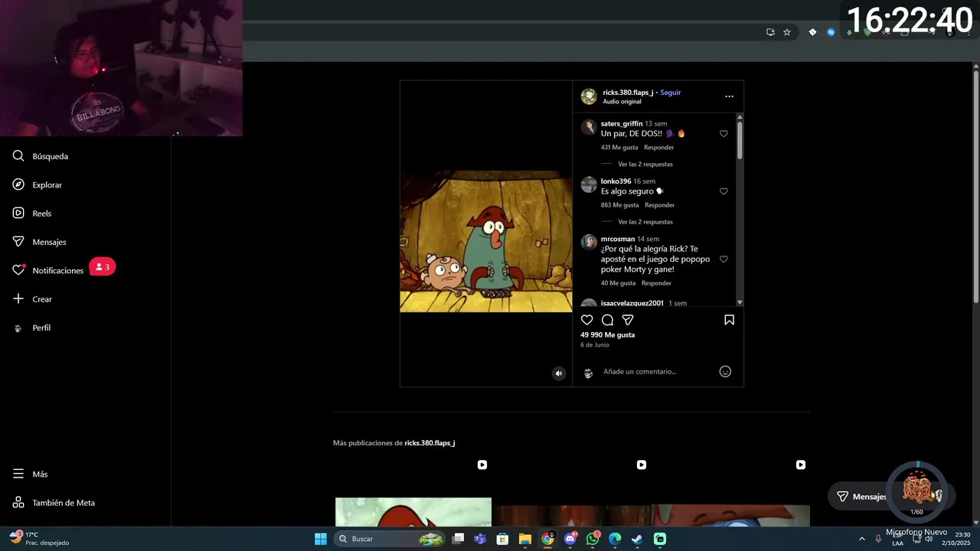The width and height of the screenshot is (980, 551).
Task: Open Task View on taskbar
Action: pyautogui.click(x=458, y=539)
